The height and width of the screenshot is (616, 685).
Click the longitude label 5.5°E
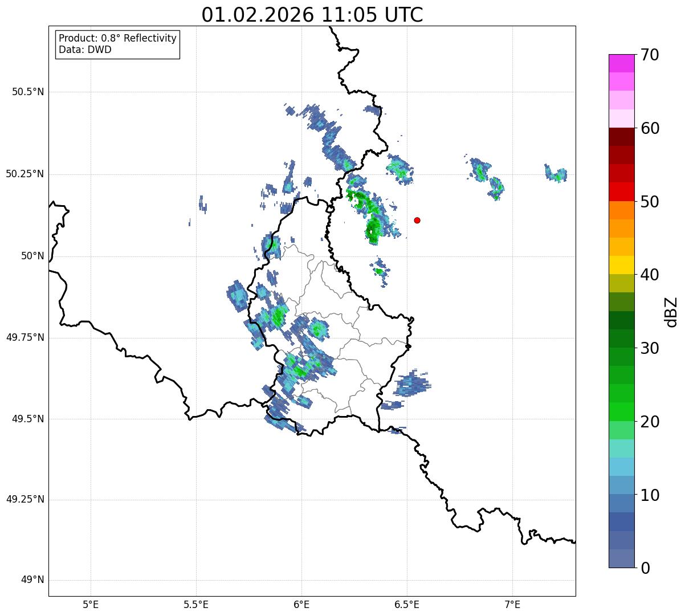pyautogui.click(x=196, y=604)
